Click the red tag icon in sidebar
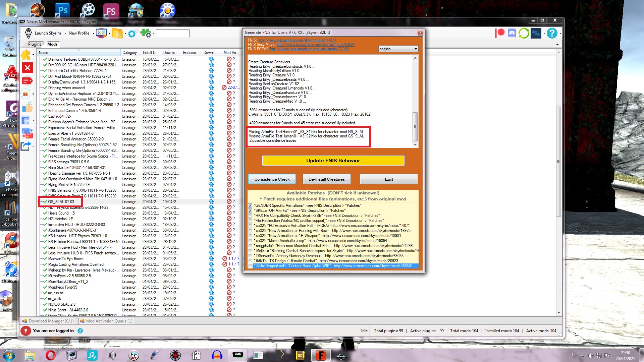The height and width of the screenshot is (362, 644). [x=27, y=81]
